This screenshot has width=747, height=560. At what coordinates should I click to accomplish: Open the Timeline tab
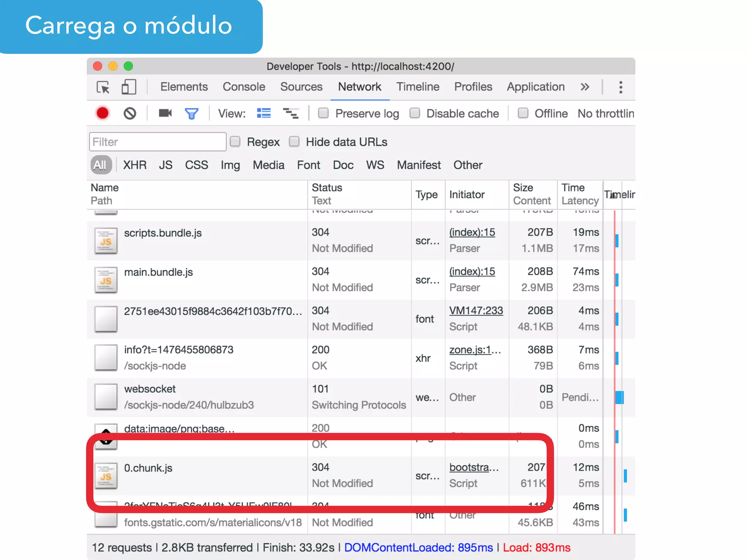[x=418, y=87]
